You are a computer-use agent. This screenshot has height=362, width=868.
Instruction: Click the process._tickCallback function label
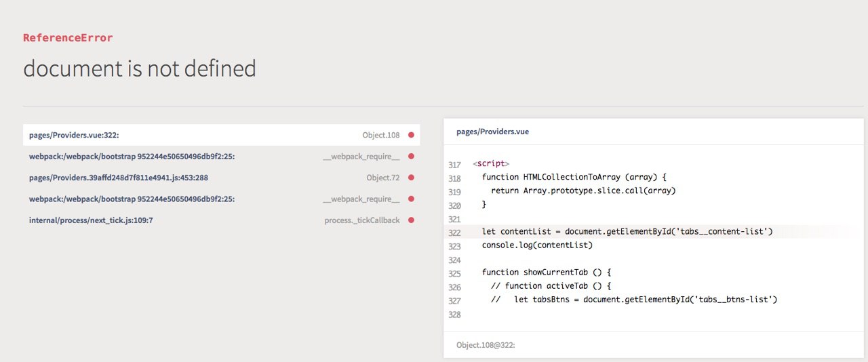[x=361, y=220]
